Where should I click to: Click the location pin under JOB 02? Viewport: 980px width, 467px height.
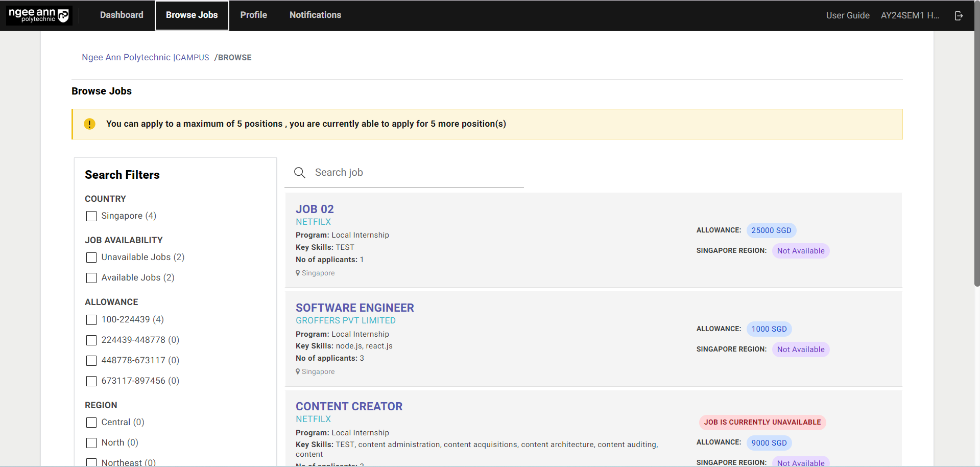click(298, 273)
